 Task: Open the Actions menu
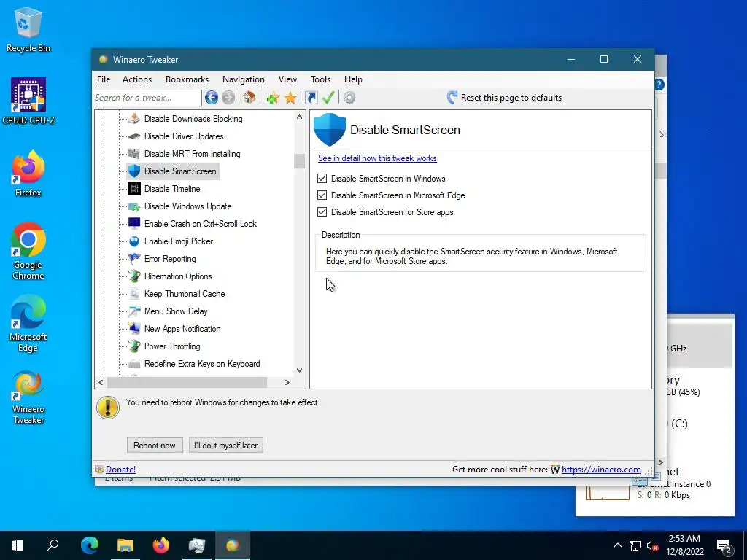coord(137,79)
